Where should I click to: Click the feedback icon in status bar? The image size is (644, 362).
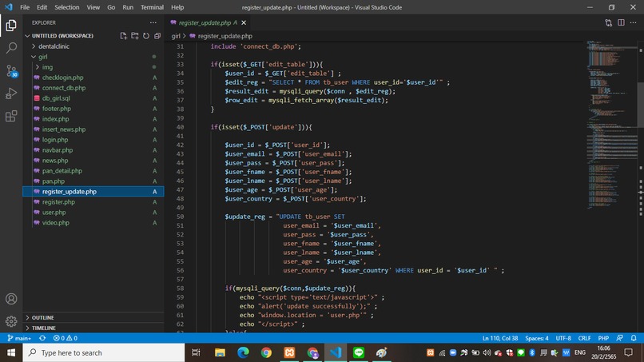click(619, 338)
